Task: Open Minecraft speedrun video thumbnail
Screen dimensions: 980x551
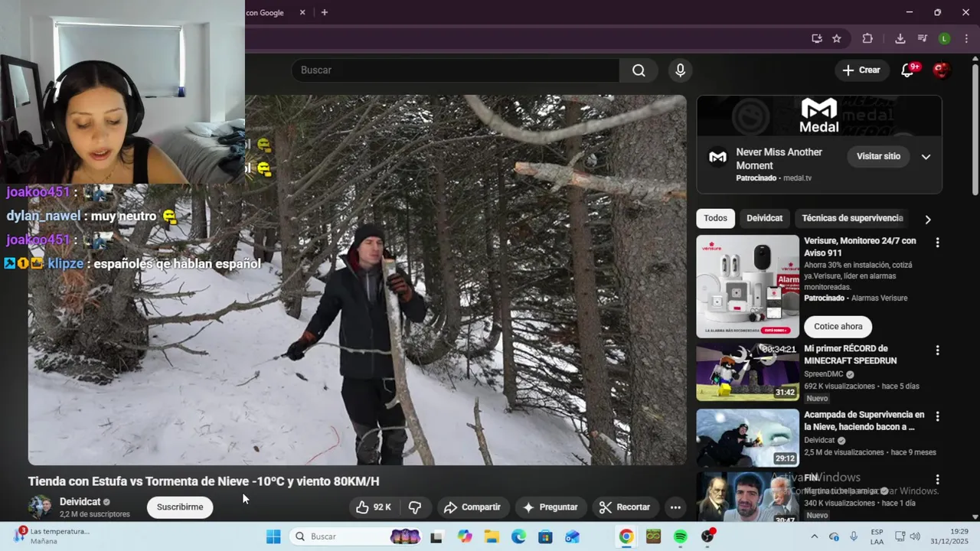Action: (747, 372)
